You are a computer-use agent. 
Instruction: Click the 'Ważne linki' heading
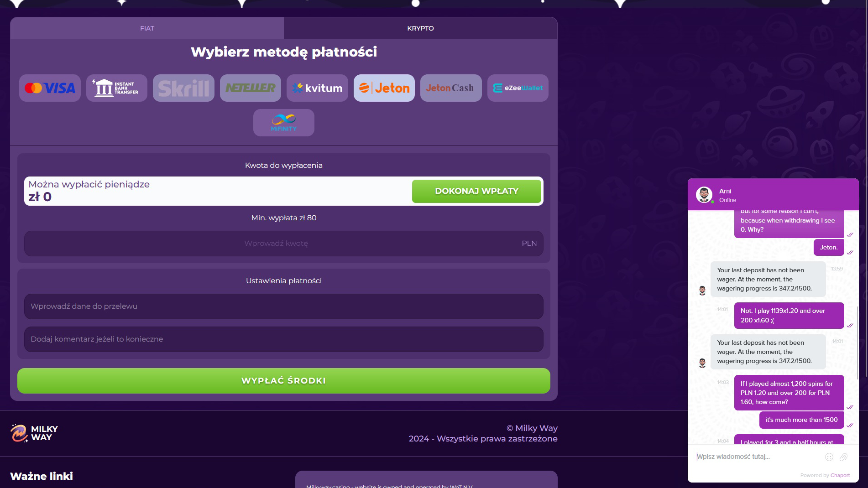coord(42,476)
